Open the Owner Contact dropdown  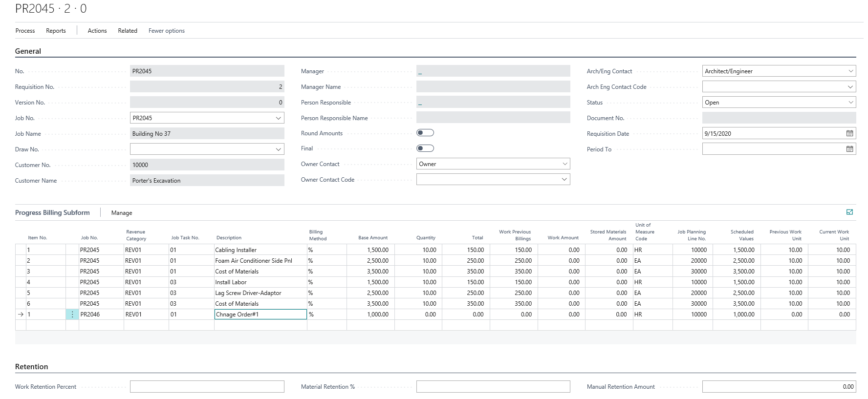click(x=564, y=164)
